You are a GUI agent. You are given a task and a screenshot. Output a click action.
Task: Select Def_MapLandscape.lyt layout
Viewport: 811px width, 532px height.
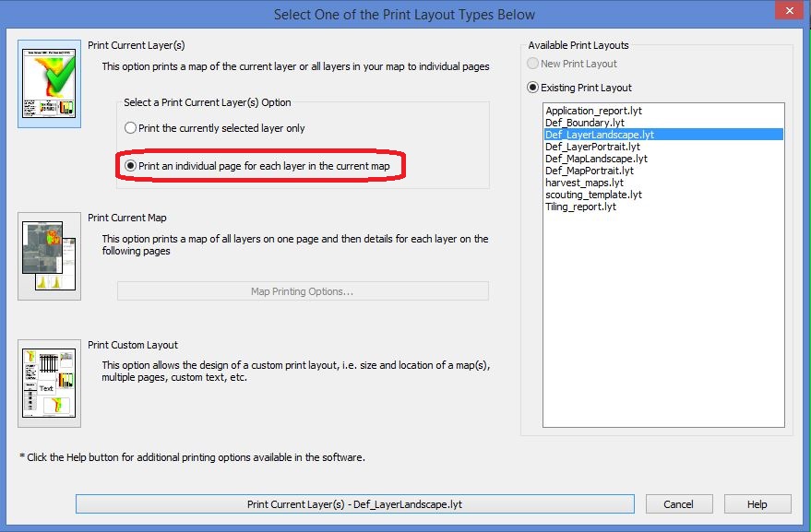(x=596, y=159)
